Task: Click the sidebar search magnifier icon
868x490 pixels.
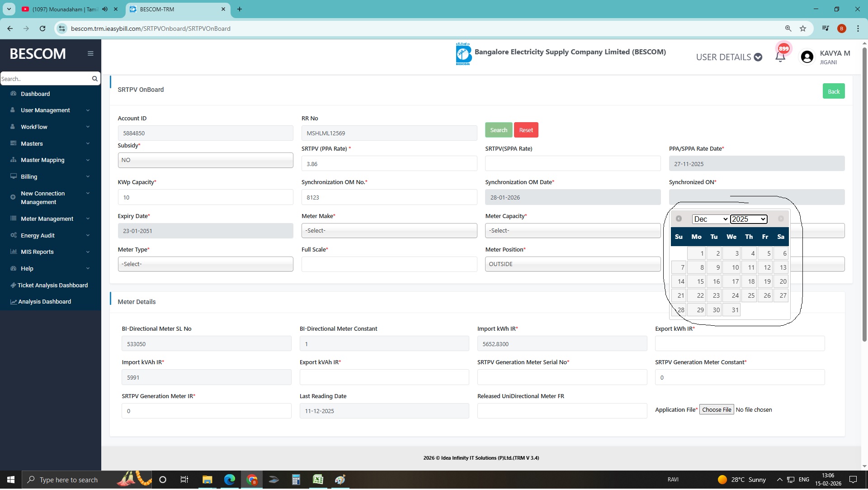Action: (94, 79)
